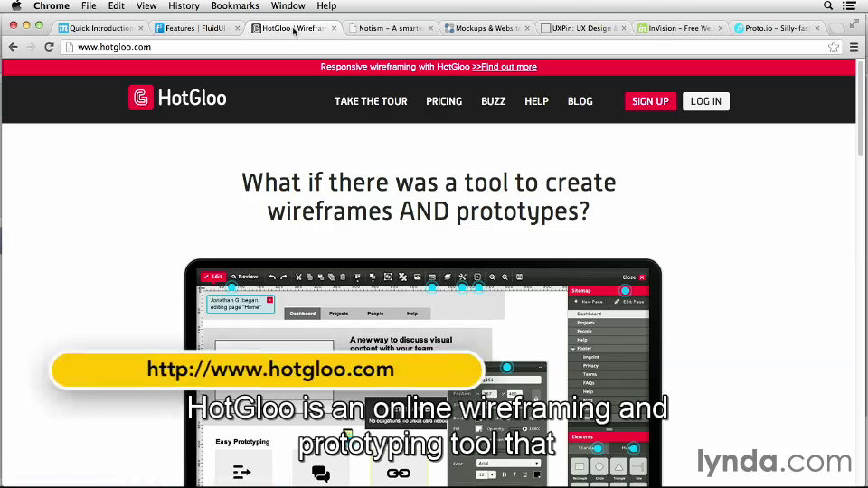Select the Projects tab in the mockup
Image resolution: width=868 pixels, height=488 pixels.
(x=338, y=314)
